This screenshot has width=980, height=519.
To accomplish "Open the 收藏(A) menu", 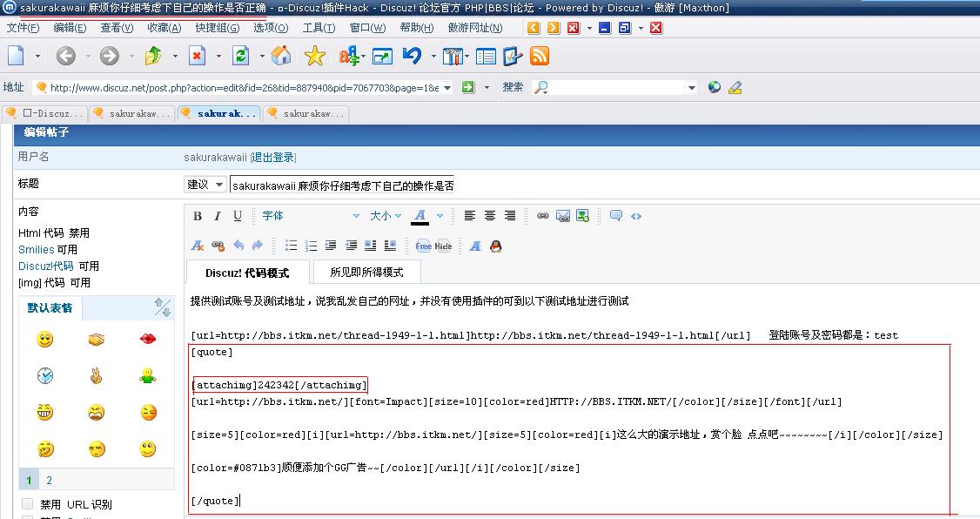I will [x=164, y=28].
